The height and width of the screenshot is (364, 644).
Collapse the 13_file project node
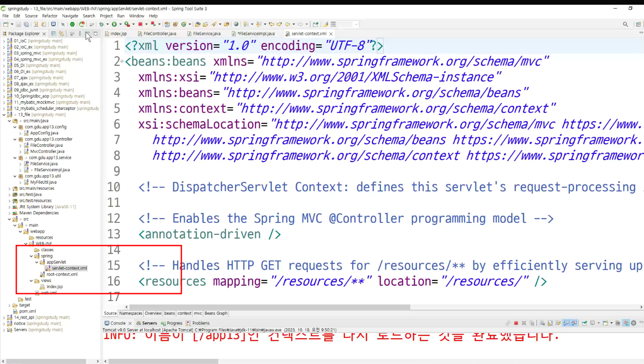[4, 115]
